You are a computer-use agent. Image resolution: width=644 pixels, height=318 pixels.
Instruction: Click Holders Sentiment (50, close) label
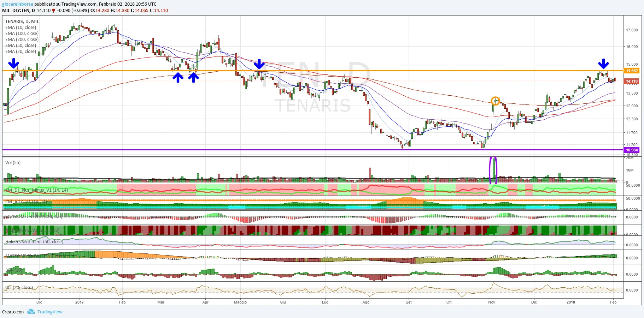34,241
